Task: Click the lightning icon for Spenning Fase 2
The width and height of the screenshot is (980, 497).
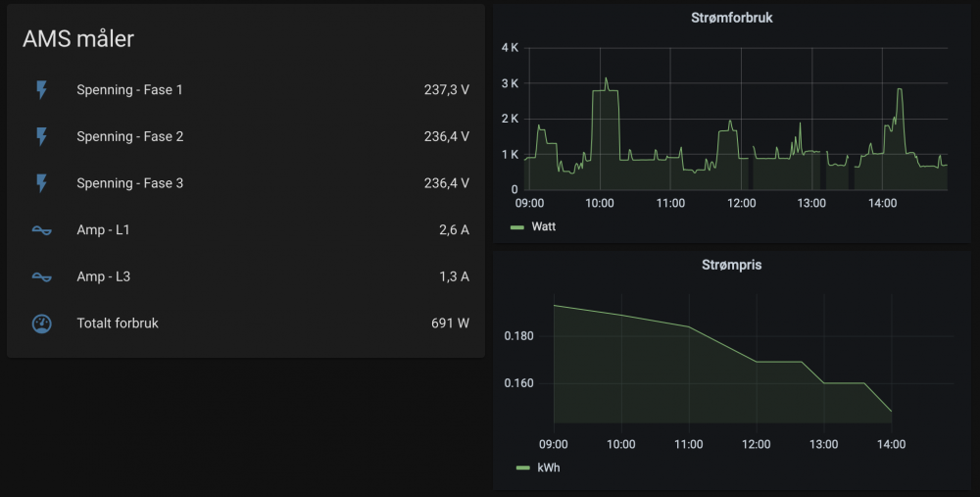Action: click(41, 137)
